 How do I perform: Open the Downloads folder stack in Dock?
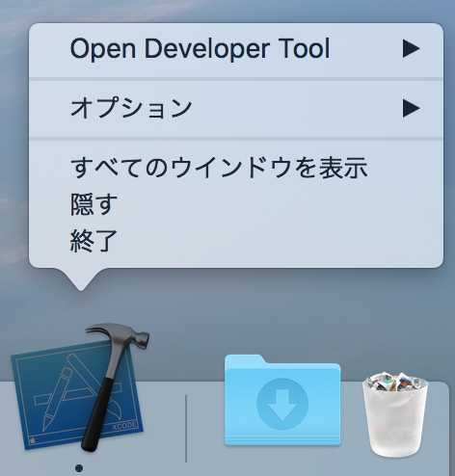(x=282, y=400)
